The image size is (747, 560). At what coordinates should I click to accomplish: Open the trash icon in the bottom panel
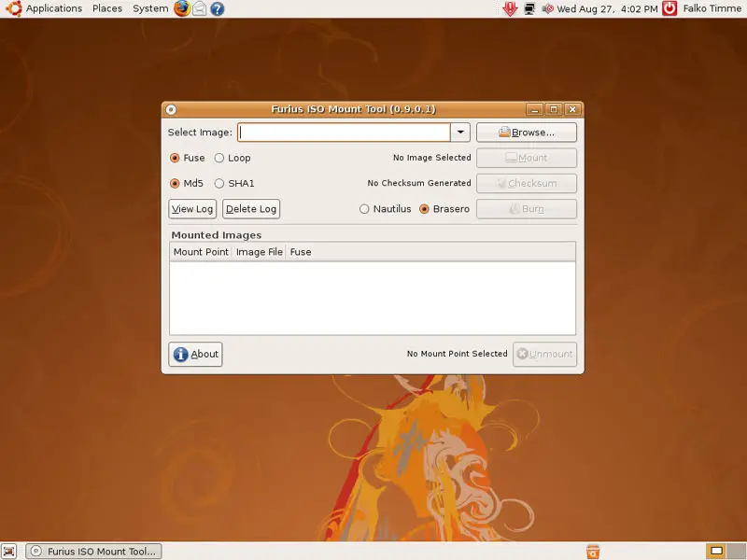coord(593,552)
